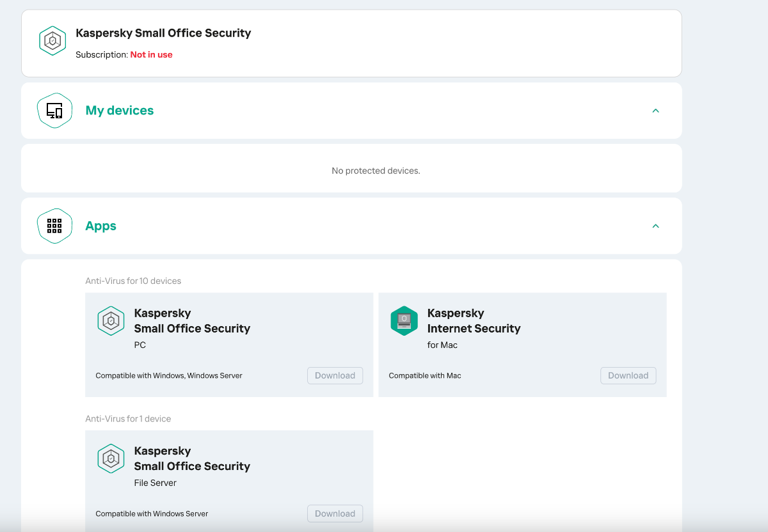Collapse the My devices section chevron
The image size is (768, 532).
pos(655,111)
